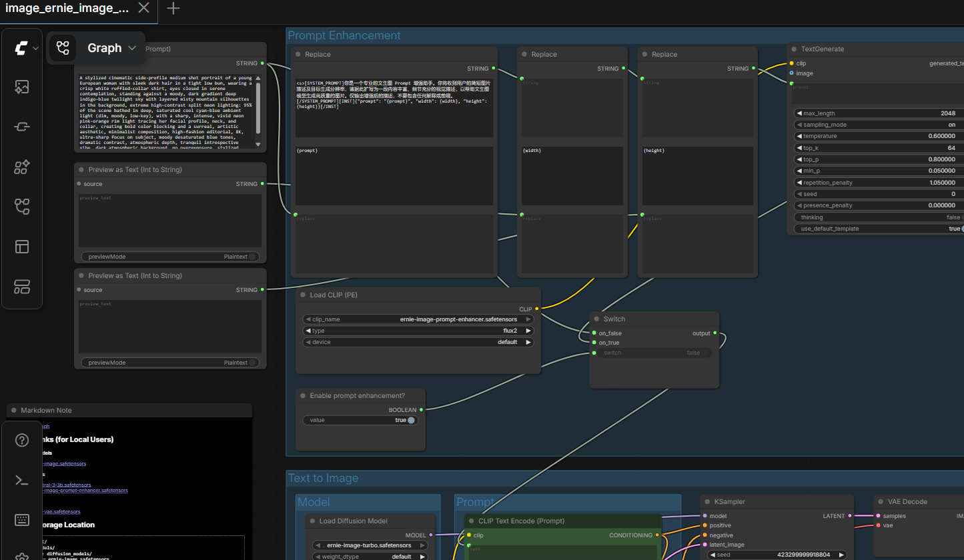
Task: Open the keyboard shortcuts icon
Action: (22, 520)
